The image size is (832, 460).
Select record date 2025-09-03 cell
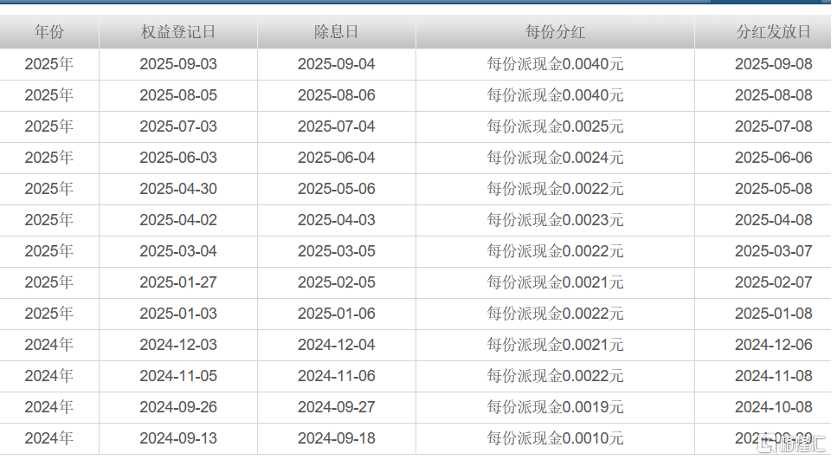click(x=178, y=64)
